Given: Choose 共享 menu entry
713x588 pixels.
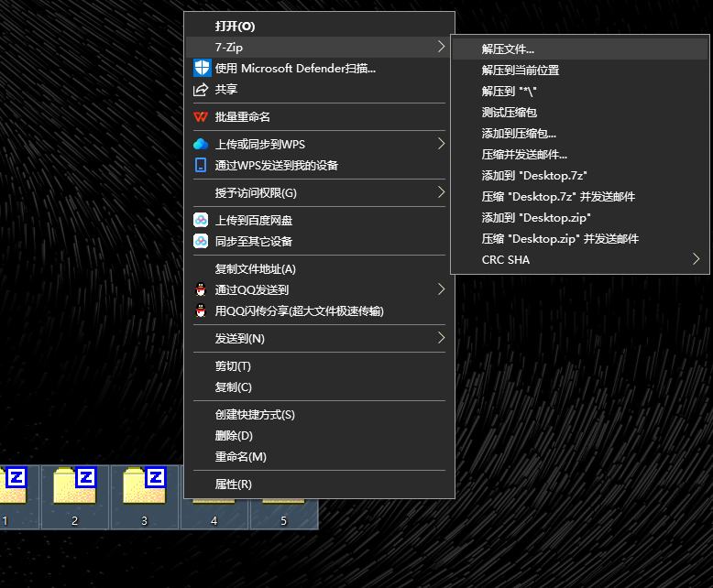Looking at the screenshot, I should [319, 90].
